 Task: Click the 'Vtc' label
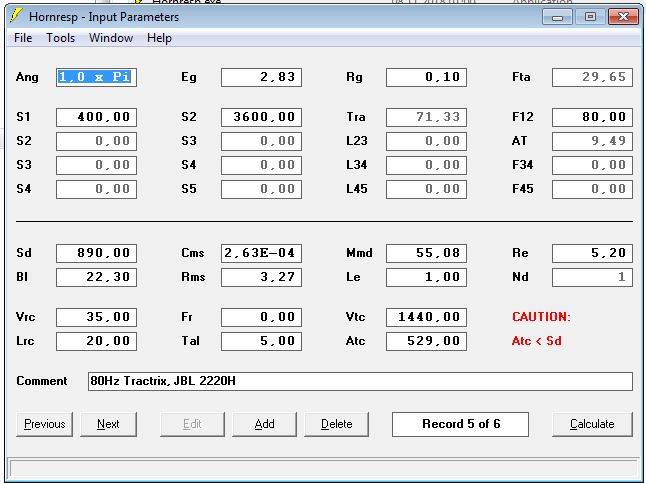click(x=356, y=317)
